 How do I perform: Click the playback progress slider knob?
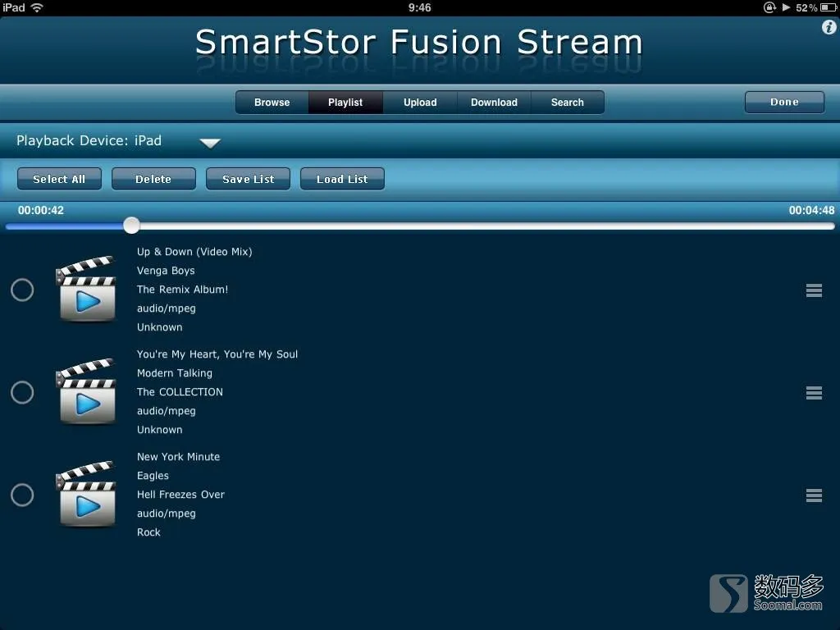[x=131, y=226]
